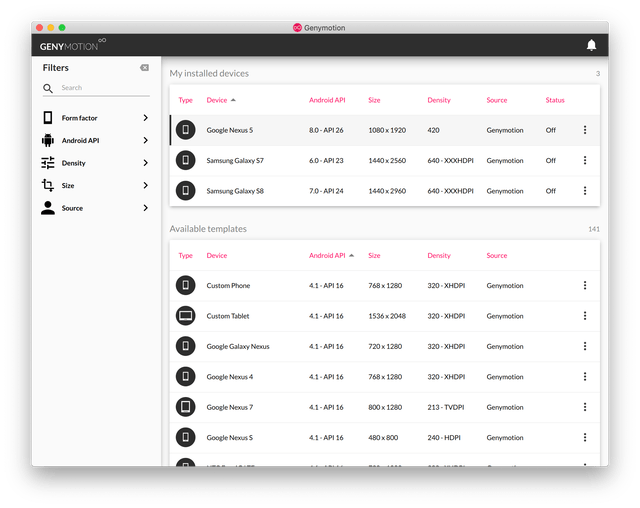Open the three-dot menu for Samsung Galaxy S8
640x508 pixels.
[x=585, y=191]
